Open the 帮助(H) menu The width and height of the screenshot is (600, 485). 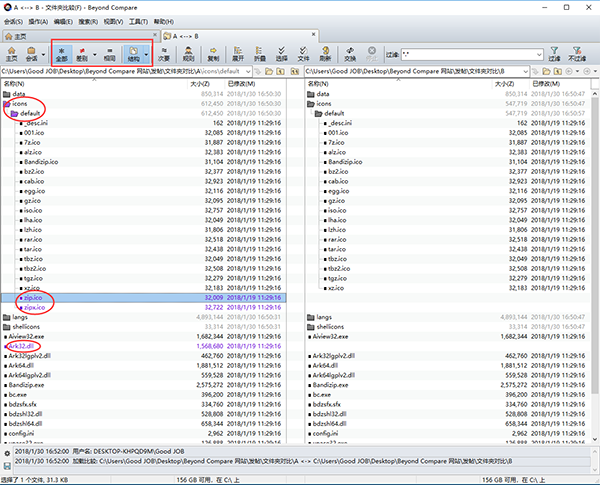click(163, 22)
